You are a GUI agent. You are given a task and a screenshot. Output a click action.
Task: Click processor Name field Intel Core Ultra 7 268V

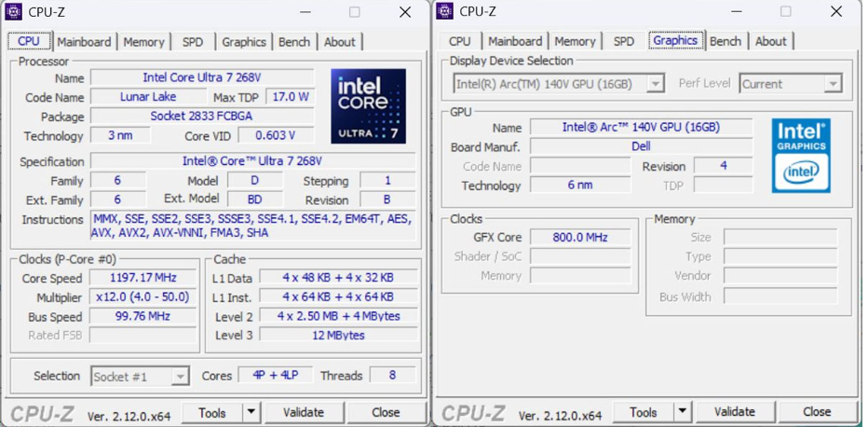(x=202, y=77)
